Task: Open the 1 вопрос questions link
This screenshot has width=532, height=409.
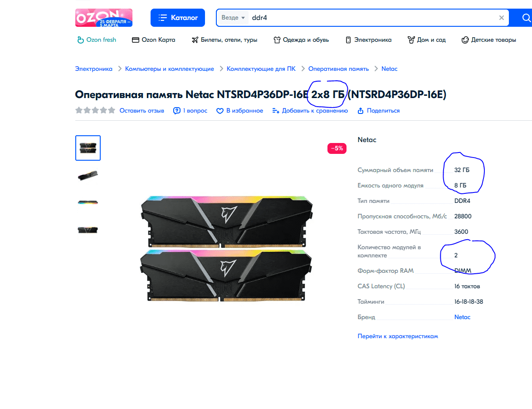Action: (190, 111)
